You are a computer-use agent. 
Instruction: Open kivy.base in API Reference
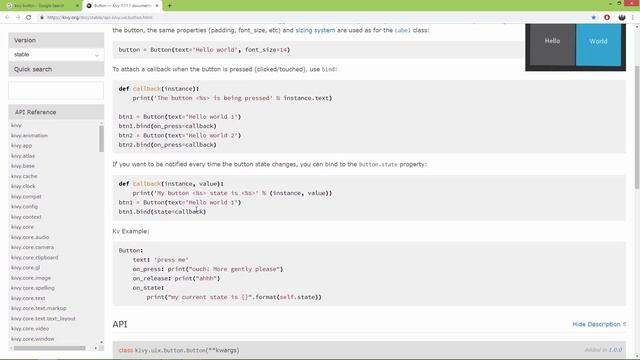tap(23, 166)
